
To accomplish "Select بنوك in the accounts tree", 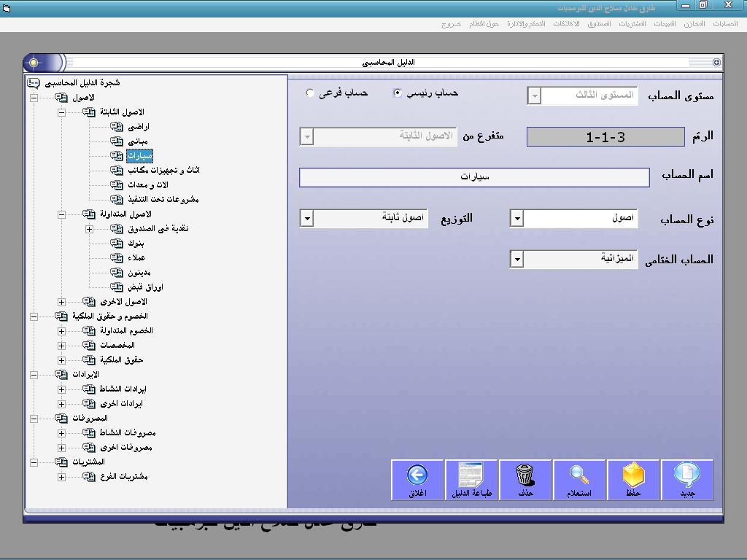I will (x=136, y=244).
